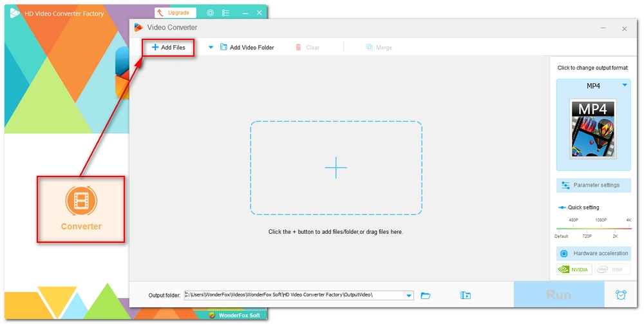
Task: Click the alarm clock scheduler icon
Action: pos(621,295)
